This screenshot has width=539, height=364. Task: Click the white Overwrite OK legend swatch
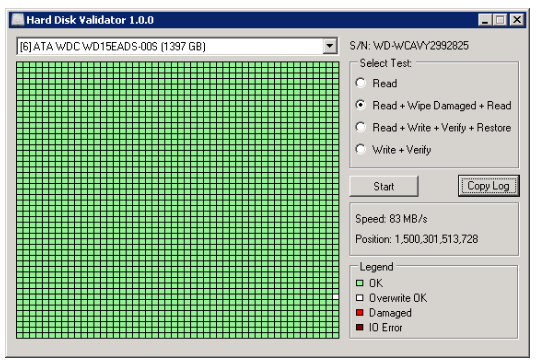point(360,298)
